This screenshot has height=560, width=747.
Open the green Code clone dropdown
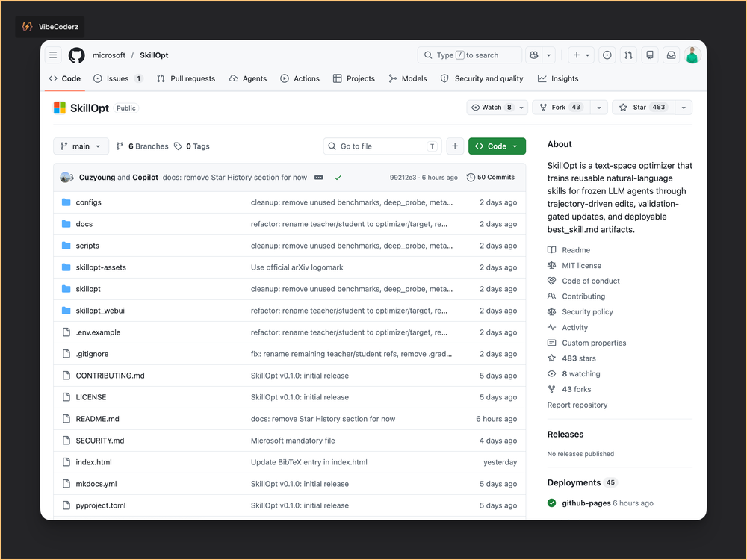point(497,146)
